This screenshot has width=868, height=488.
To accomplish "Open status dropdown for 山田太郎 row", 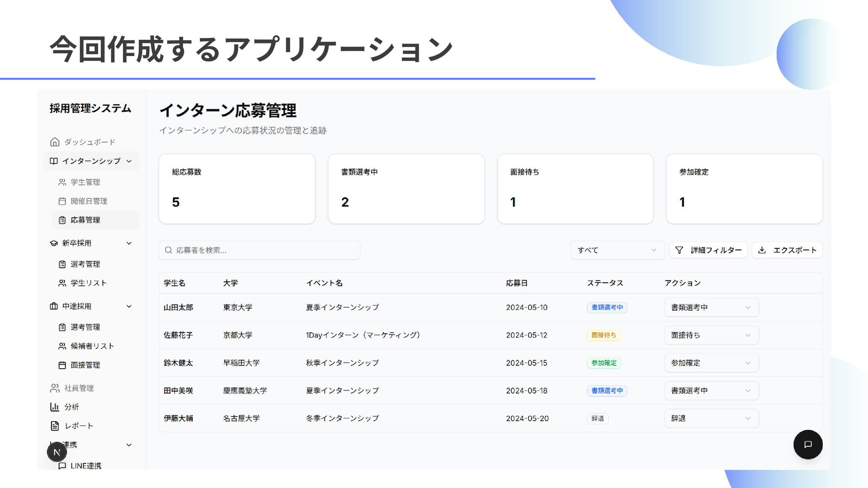I will 711,307.
